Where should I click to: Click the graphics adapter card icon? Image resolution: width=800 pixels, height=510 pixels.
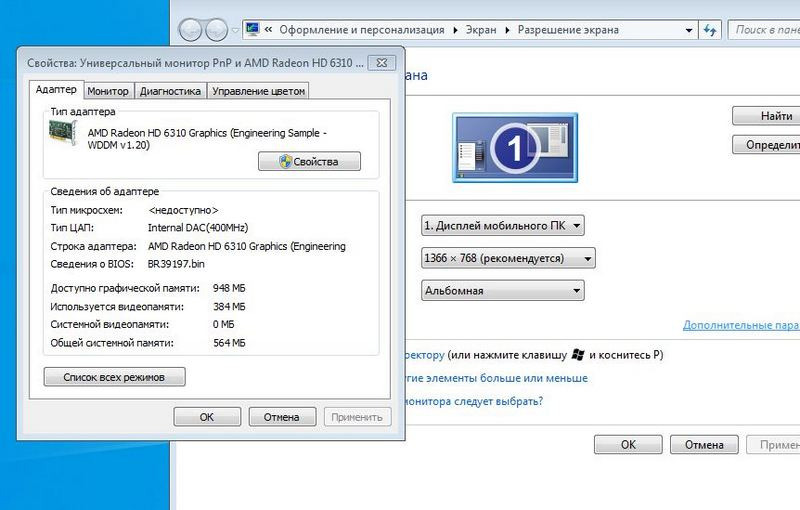[x=63, y=132]
